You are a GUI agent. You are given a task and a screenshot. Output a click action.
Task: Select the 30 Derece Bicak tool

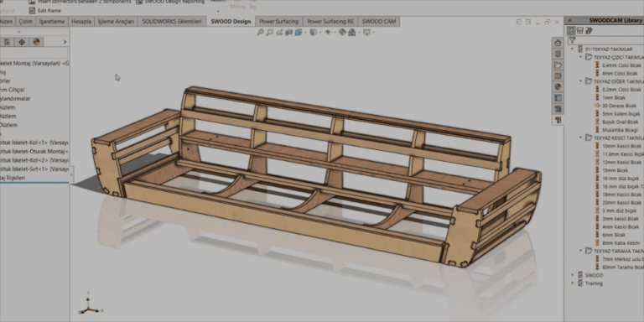[x=619, y=106]
